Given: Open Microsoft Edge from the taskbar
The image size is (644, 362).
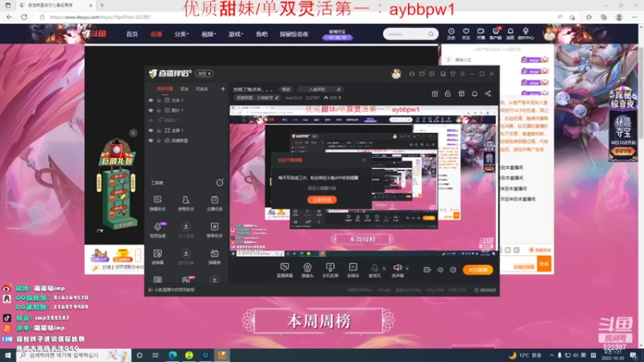Looking at the screenshot, I should tap(172, 356).
